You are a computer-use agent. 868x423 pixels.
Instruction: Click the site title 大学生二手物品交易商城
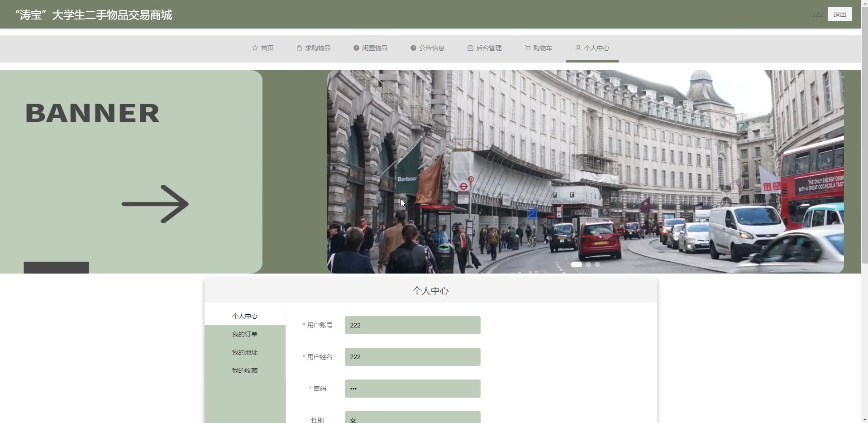93,15
